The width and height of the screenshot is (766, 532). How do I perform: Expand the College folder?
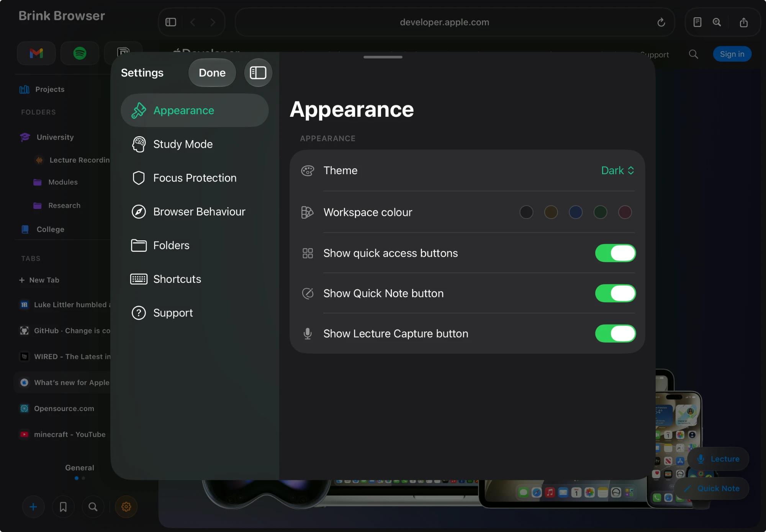pos(51,229)
